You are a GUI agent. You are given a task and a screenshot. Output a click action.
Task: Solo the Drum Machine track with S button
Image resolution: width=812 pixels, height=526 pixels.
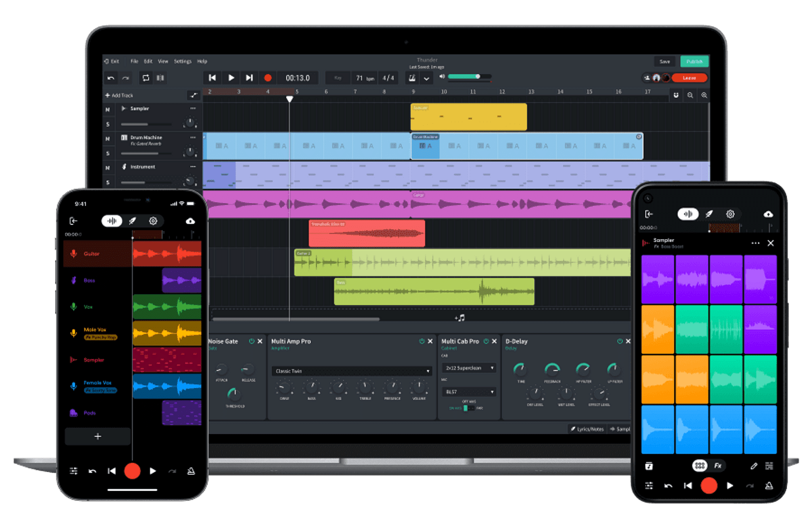(108, 153)
